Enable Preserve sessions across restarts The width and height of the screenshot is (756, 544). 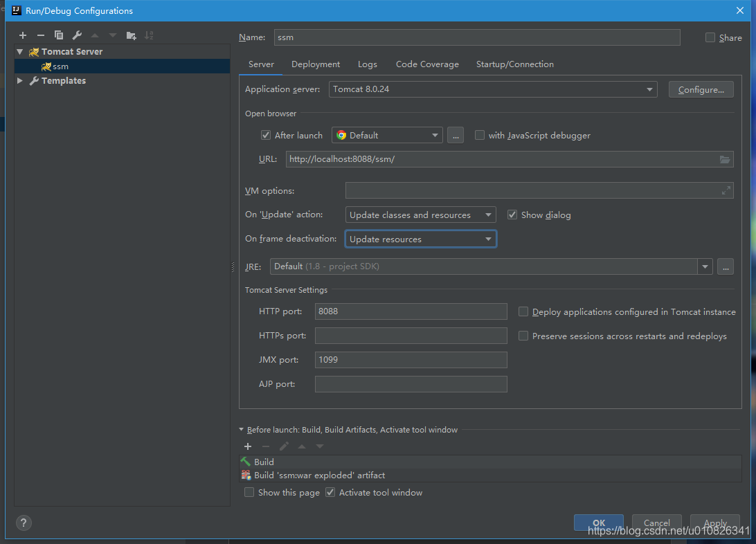pos(523,336)
